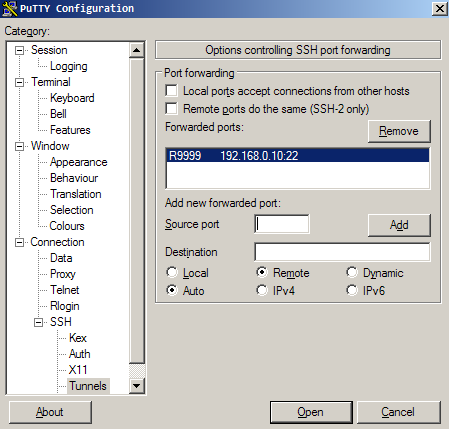Open the Colours settings page

(x=67, y=226)
